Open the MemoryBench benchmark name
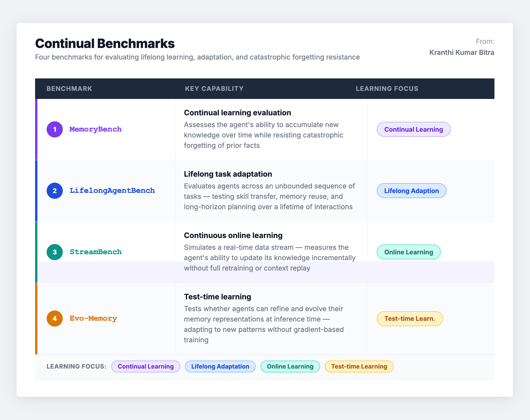Image resolution: width=530 pixels, height=420 pixels. (x=95, y=129)
